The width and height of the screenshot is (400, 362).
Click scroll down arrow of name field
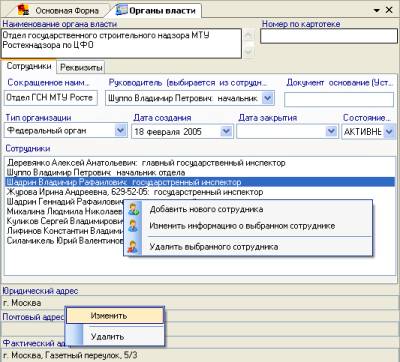click(249, 51)
